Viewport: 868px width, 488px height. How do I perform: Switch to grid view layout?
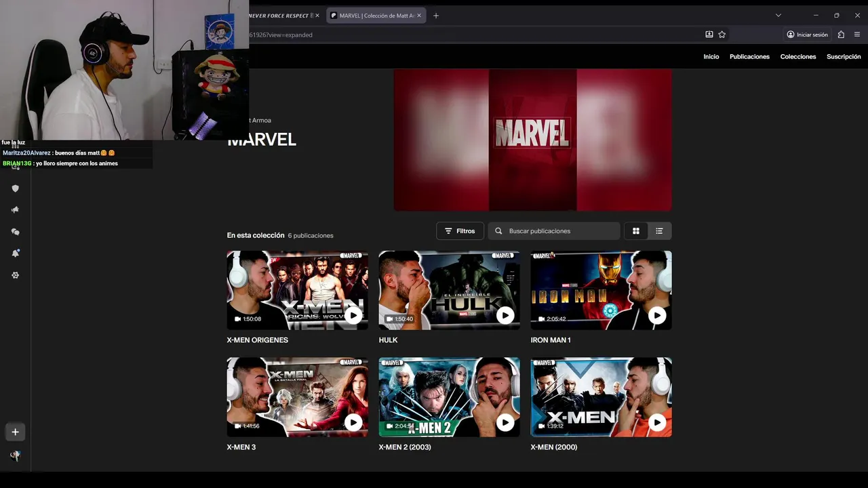tap(636, 231)
